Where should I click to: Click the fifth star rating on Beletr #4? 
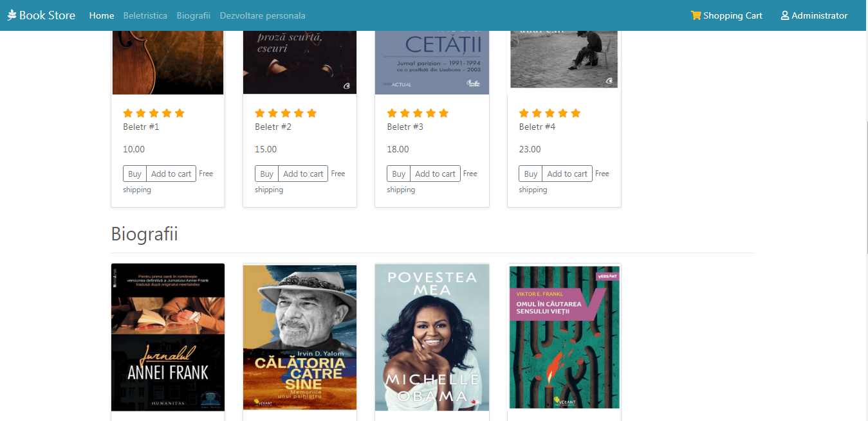pos(575,113)
